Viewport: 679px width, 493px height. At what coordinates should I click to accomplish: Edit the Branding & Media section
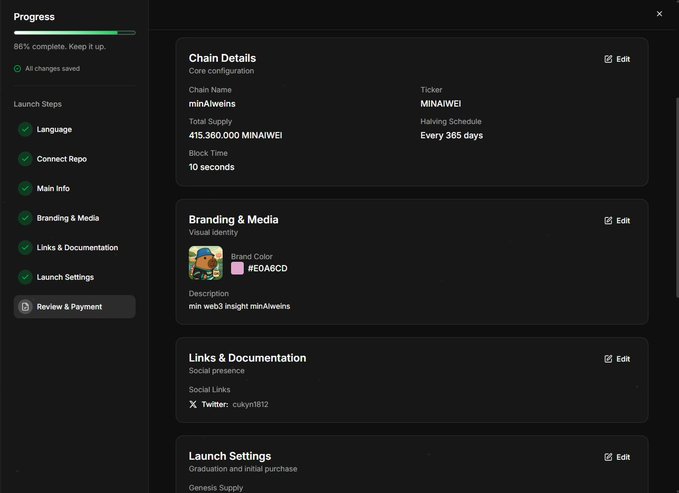point(617,221)
